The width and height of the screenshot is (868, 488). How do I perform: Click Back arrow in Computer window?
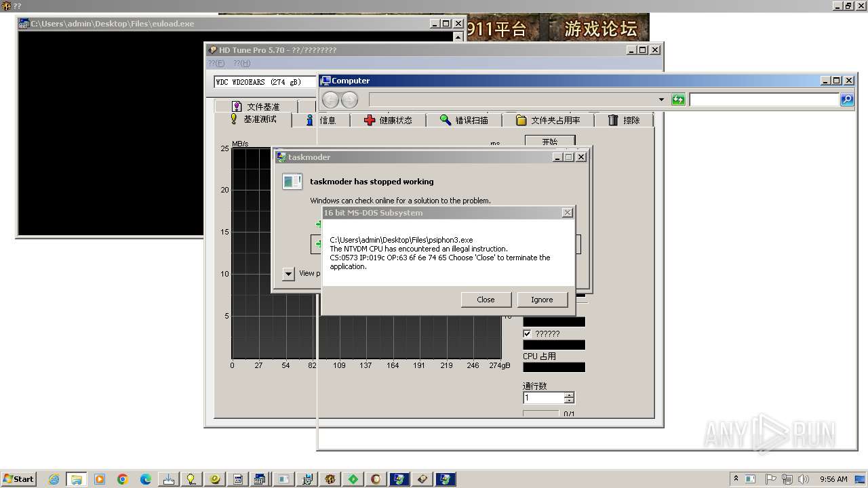(330, 100)
